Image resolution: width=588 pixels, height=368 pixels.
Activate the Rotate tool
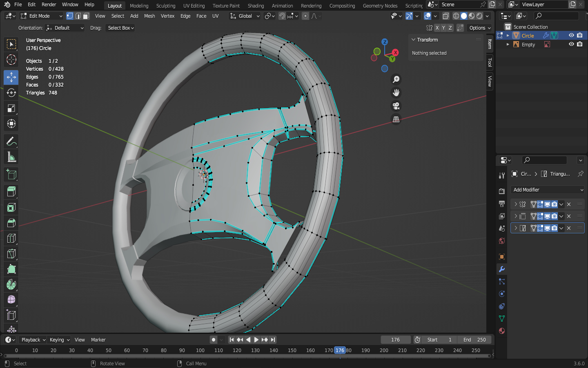[11, 93]
